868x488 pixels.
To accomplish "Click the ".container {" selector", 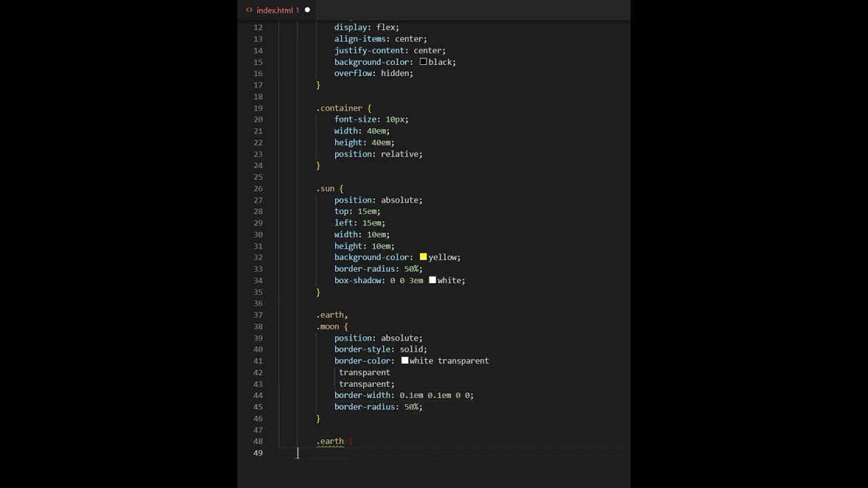I will click(344, 108).
